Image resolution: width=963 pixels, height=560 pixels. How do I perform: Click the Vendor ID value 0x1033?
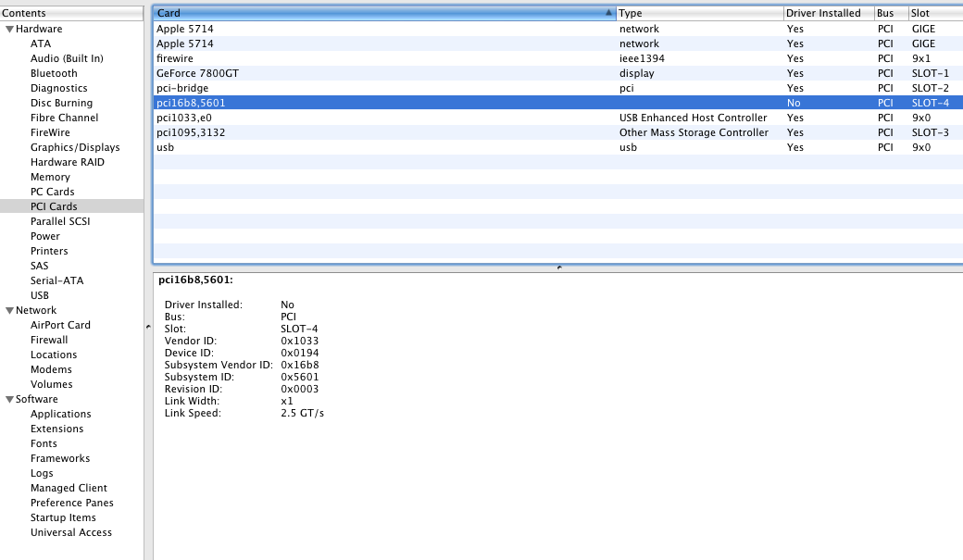click(300, 341)
